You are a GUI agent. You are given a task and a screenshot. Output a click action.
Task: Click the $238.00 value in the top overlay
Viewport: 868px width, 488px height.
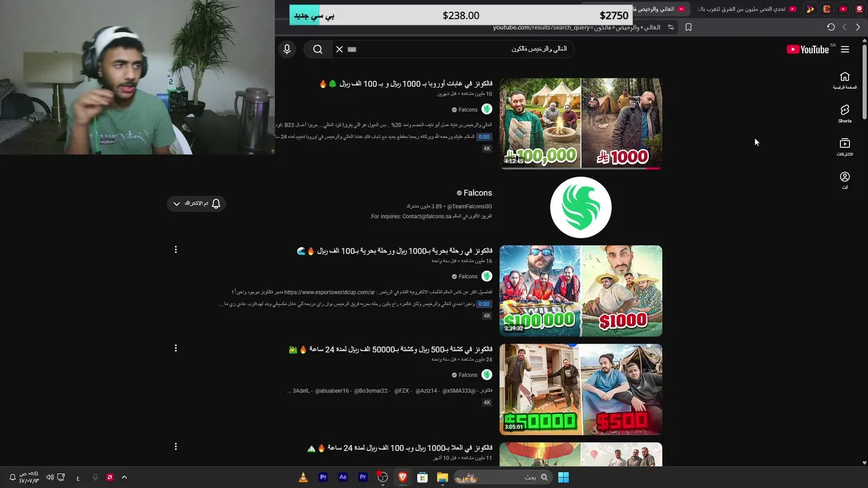[460, 16]
